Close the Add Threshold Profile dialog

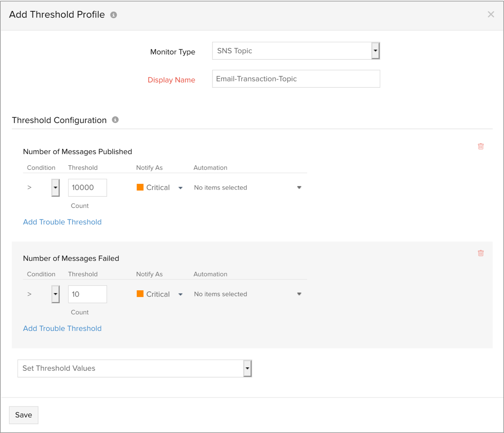click(490, 14)
